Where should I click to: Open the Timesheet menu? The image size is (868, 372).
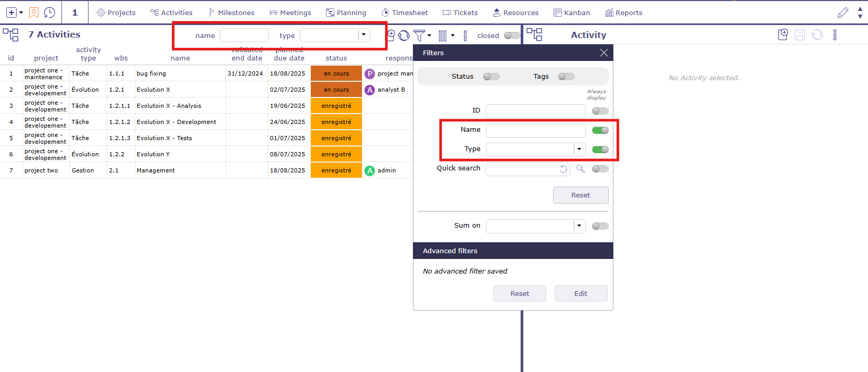tap(405, 13)
